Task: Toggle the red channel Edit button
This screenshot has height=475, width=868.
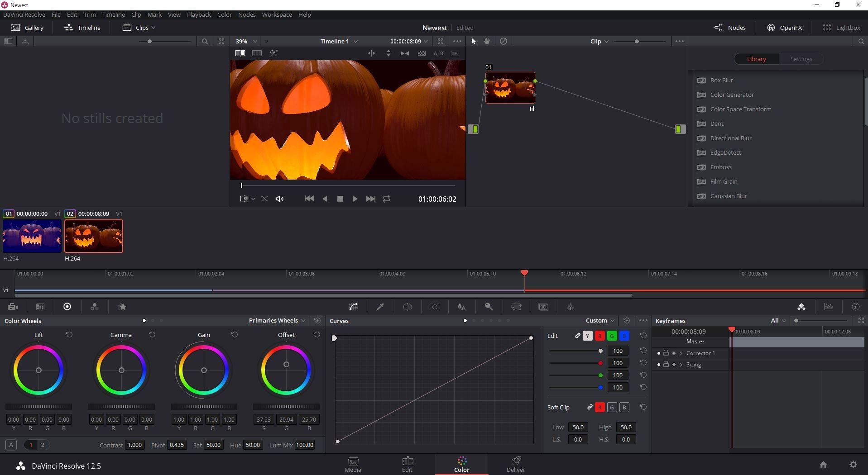Action: 599,336
